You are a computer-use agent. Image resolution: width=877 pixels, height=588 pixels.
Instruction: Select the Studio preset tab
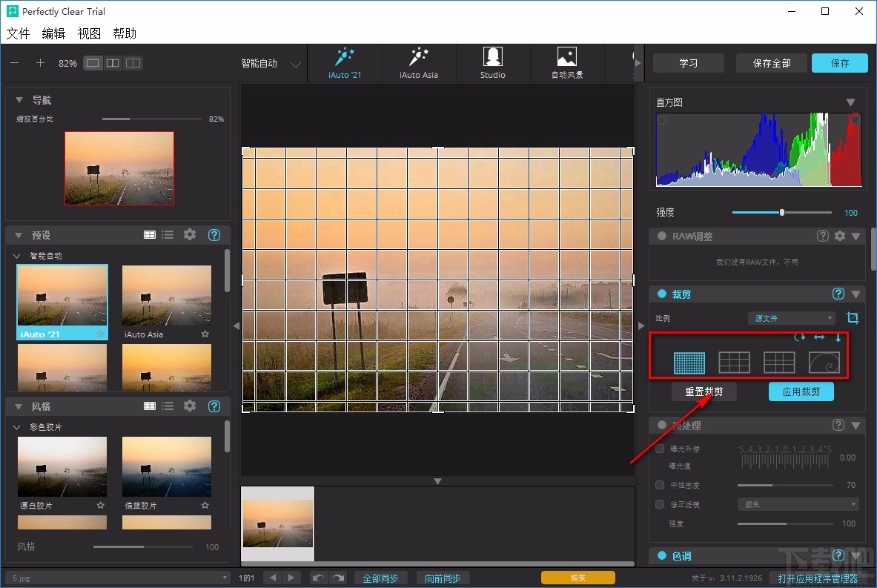[x=492, y=63]
